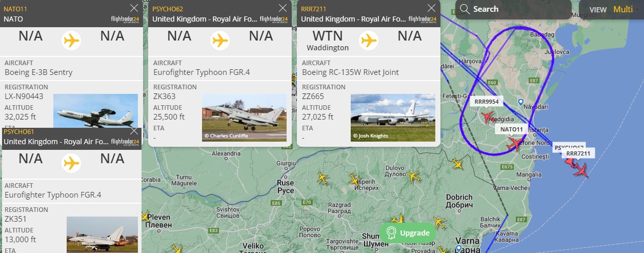
Task: Click the VIEW label in top bar
Action: 598,9
